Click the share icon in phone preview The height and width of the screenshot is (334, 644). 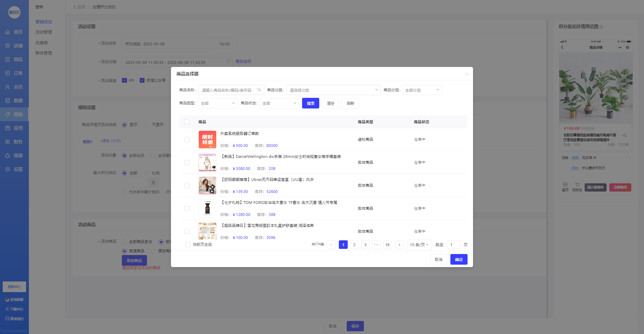(x=625, y=135)
